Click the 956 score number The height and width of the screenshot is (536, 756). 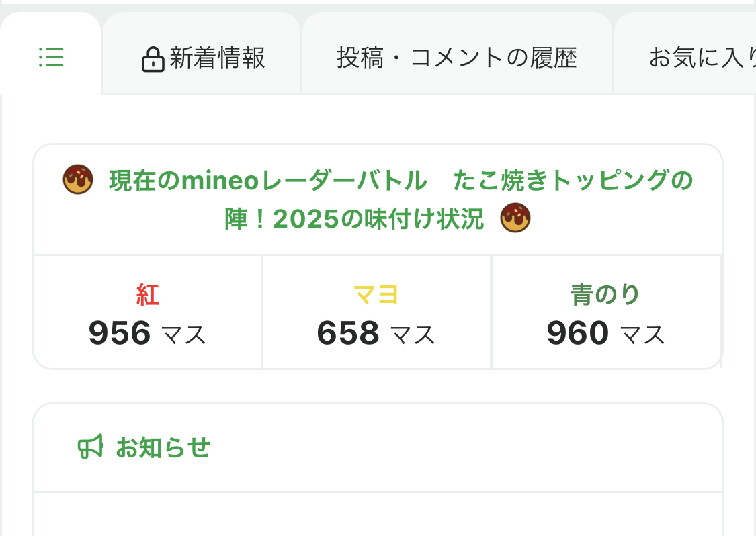120,332
